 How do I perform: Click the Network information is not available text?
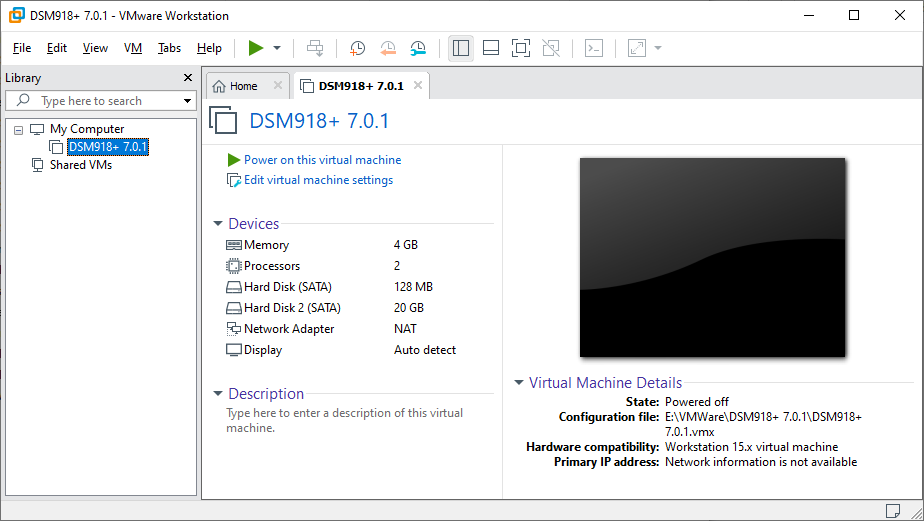pos(761,462)
